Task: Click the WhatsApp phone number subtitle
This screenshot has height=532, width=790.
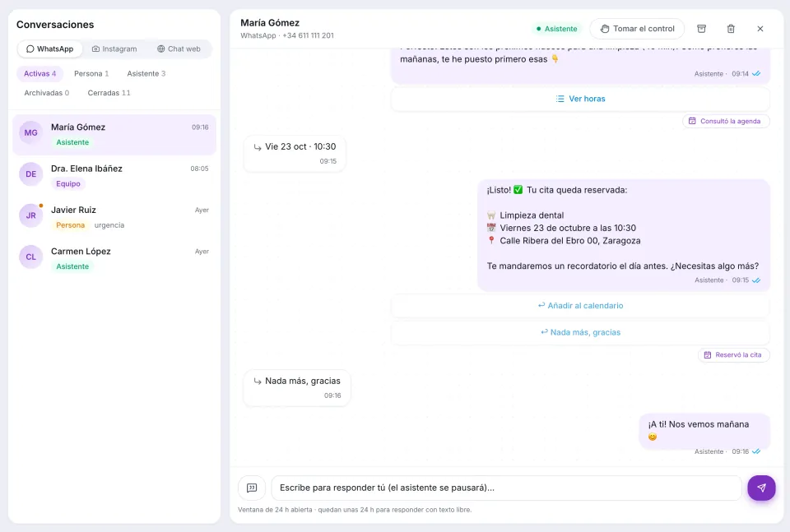Action: 287,35
